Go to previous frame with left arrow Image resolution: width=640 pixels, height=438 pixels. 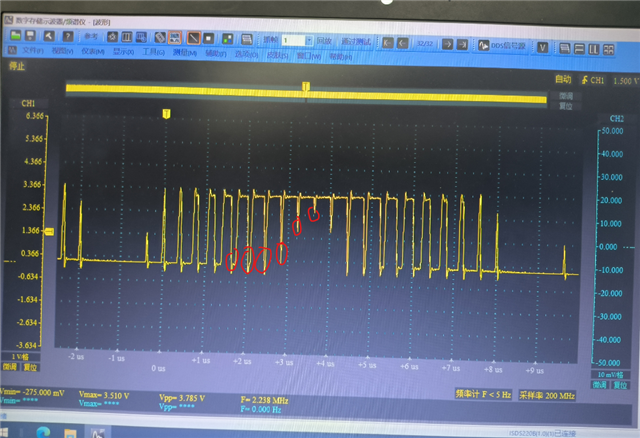pos(402,43)
